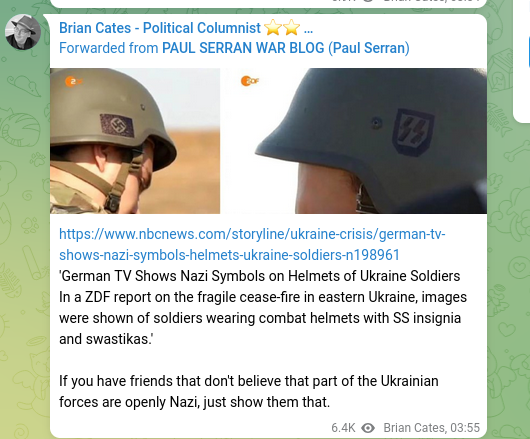Click Brian Cates profile avatar

click(23, 32)
